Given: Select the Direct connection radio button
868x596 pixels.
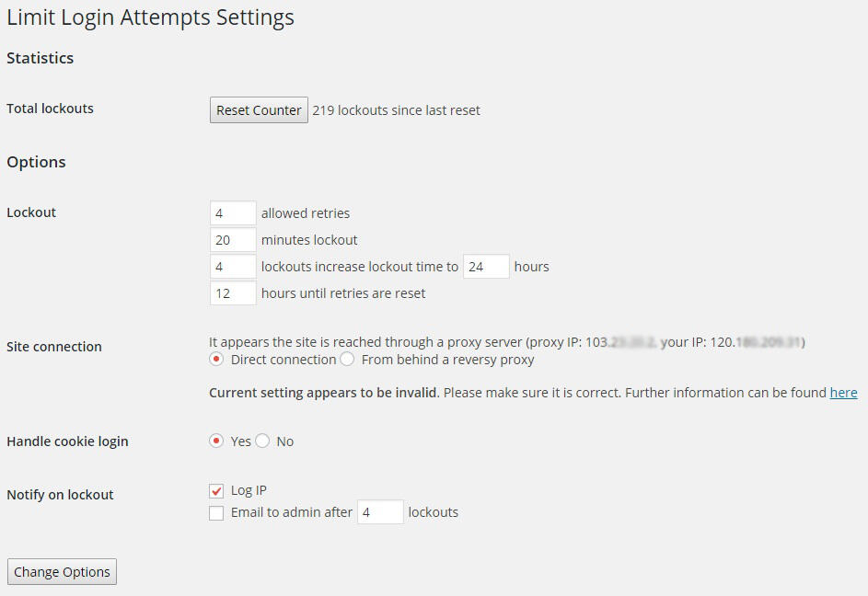Looking at the screenshot, I should pos(217,360).
